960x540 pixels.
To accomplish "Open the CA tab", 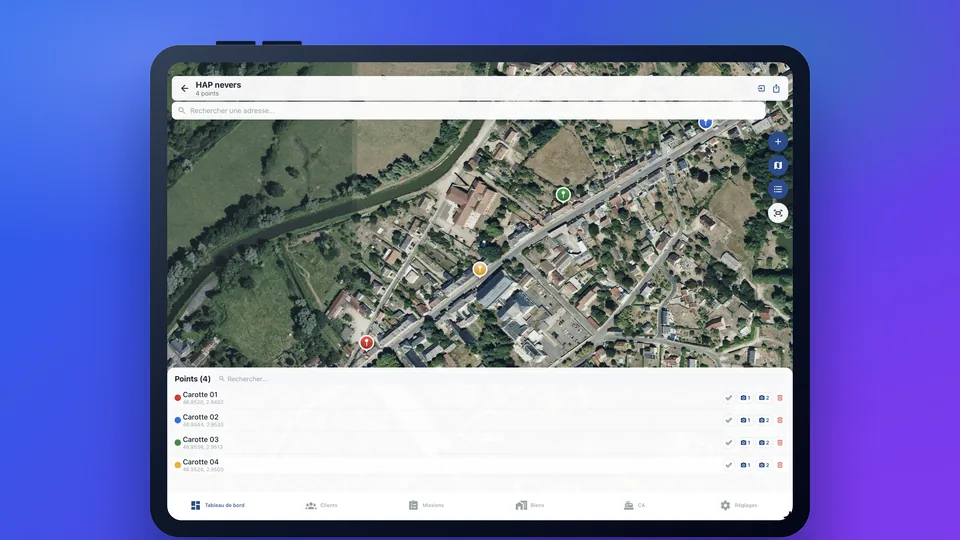I will tap(634, 506).
